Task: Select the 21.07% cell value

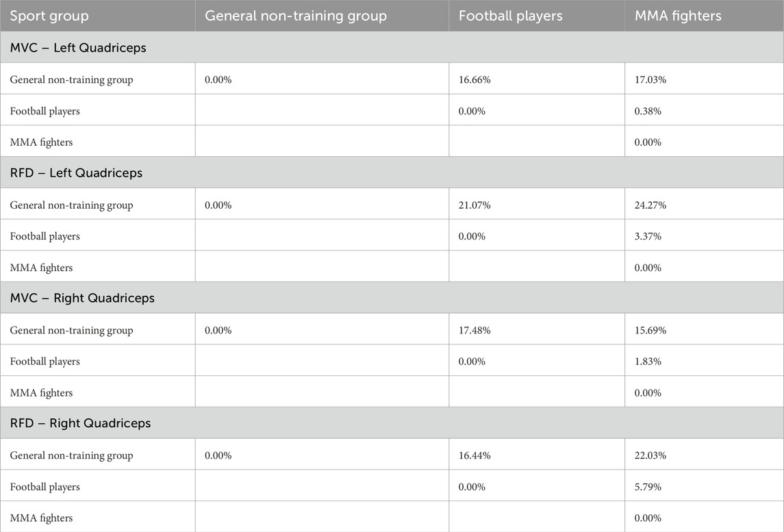Action: click(x=475, y=205)
